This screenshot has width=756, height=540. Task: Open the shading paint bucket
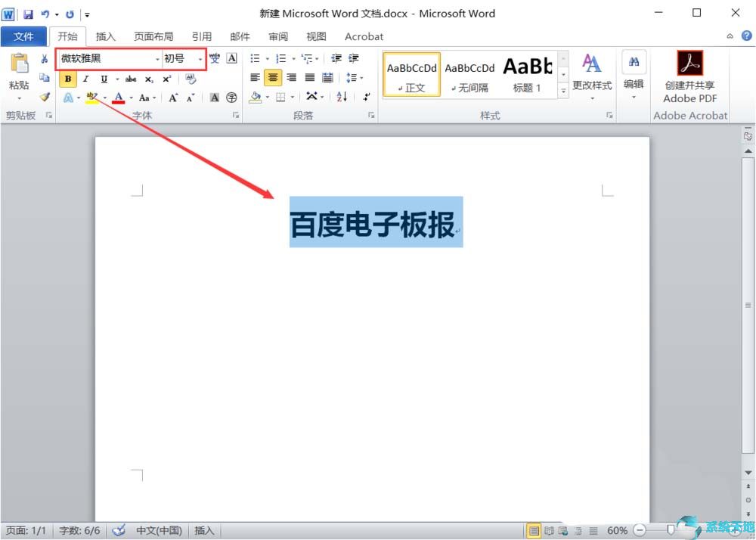(256, 98)
